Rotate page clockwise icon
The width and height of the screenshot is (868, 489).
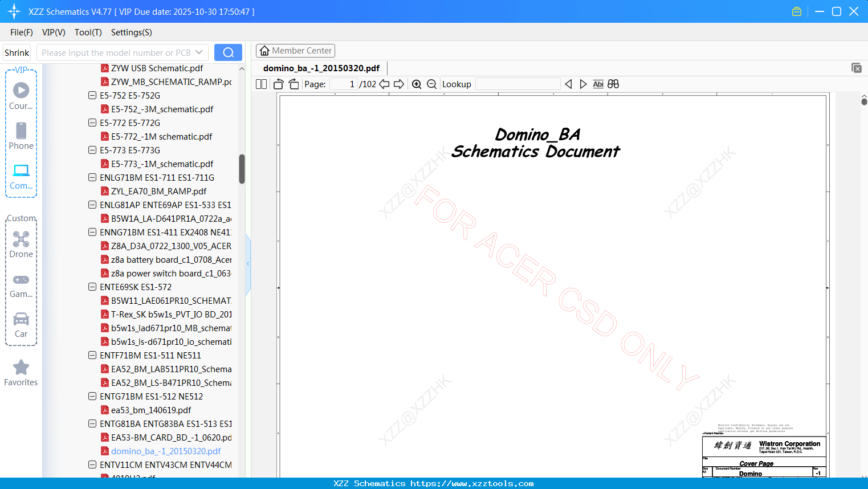(x=294, y=84)
